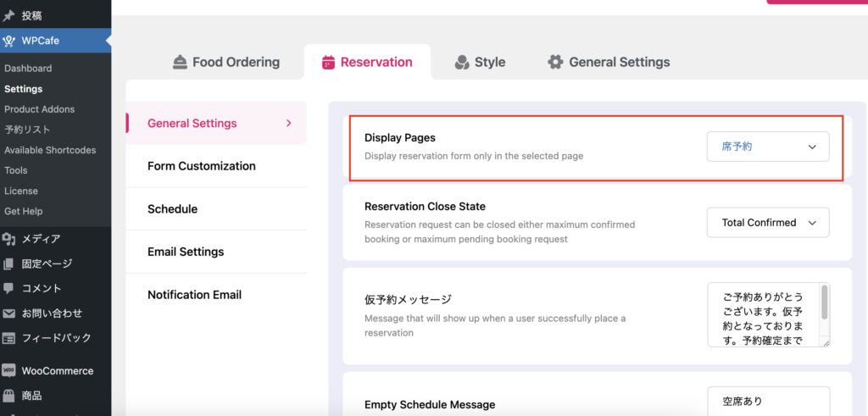This screenshot has height=416, width=868.
Task: Go to Available Shortcodes in sidebar
Action: pos(50,150)
